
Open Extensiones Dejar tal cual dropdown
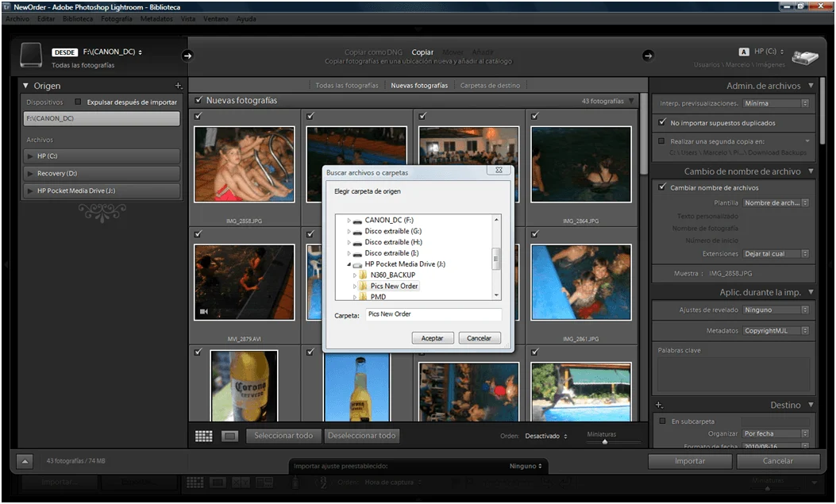tap(776, 254)
